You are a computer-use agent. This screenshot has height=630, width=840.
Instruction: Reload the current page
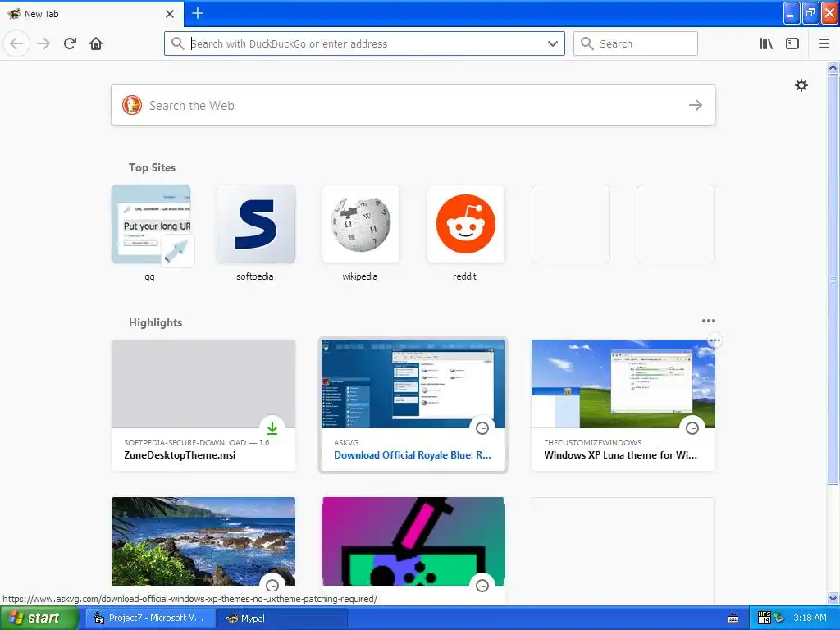click(70, 43)
